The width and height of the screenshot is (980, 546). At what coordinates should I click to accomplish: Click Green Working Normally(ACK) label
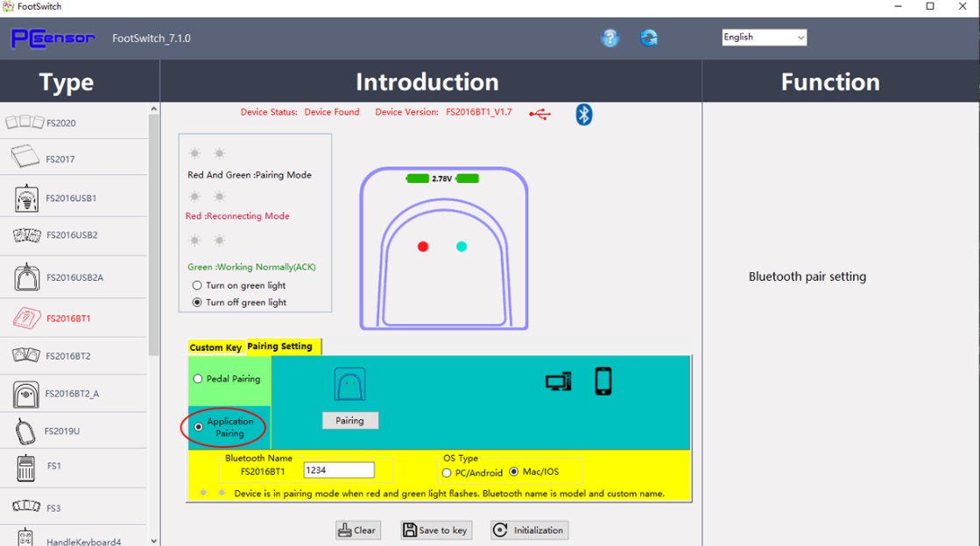[251, 267]
